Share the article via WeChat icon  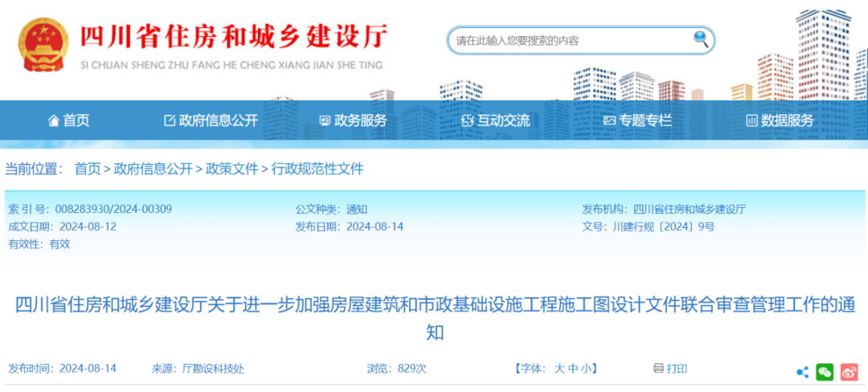tap(825, 372)
